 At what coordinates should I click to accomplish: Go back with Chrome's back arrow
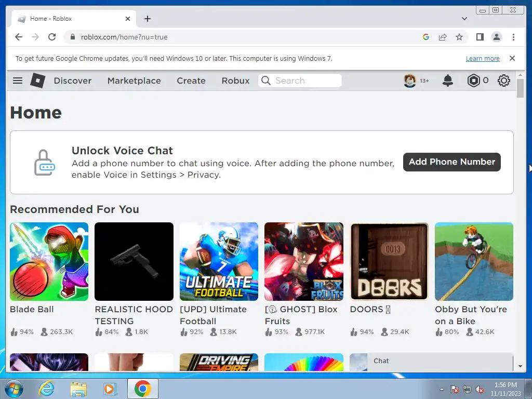(x=19, y=37)
